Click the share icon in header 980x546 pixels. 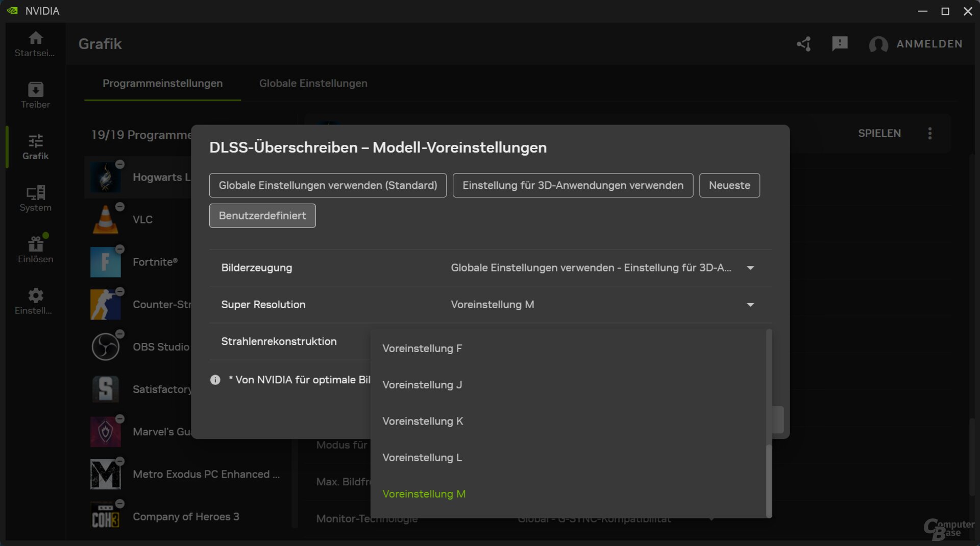(x=804, y=44)
